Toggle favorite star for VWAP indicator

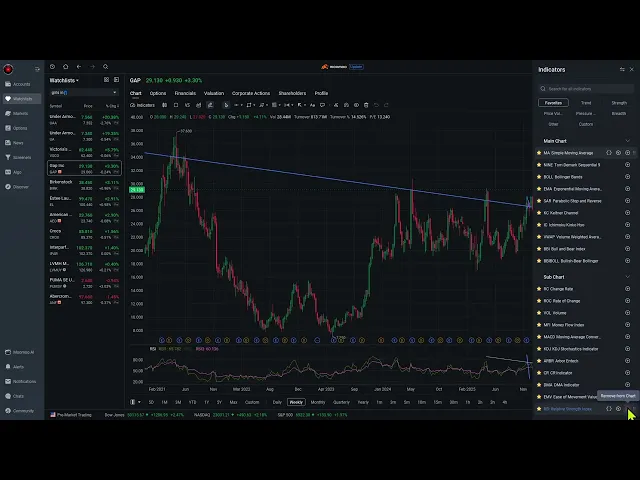539,237
